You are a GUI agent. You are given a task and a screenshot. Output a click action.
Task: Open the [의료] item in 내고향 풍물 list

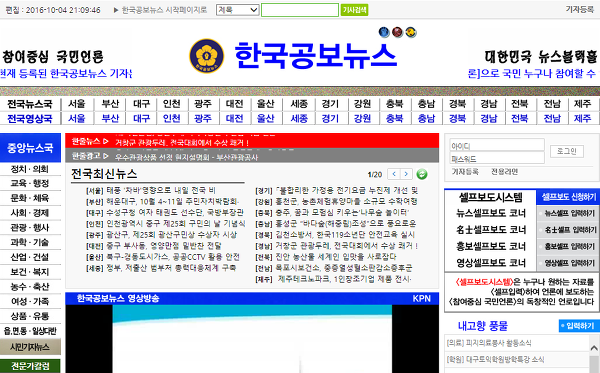click(x=489, y=343)
